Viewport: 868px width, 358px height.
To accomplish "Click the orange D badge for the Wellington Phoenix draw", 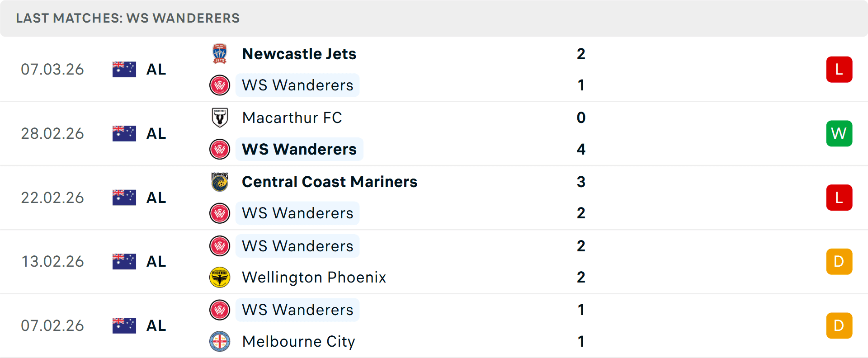I will pos(839,261).
